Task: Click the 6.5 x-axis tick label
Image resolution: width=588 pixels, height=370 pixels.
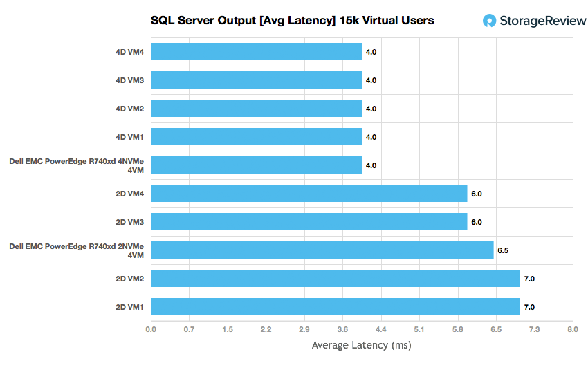Action: [496, 329]
